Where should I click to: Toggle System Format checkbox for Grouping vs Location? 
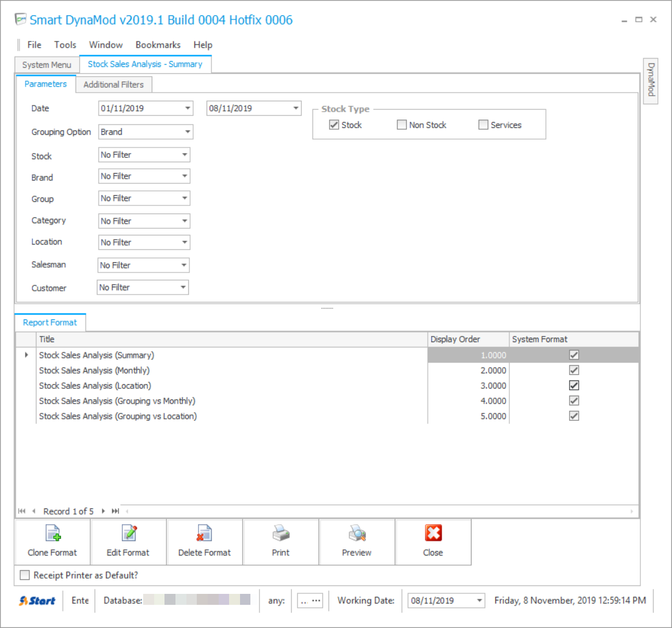click(574, 416)
